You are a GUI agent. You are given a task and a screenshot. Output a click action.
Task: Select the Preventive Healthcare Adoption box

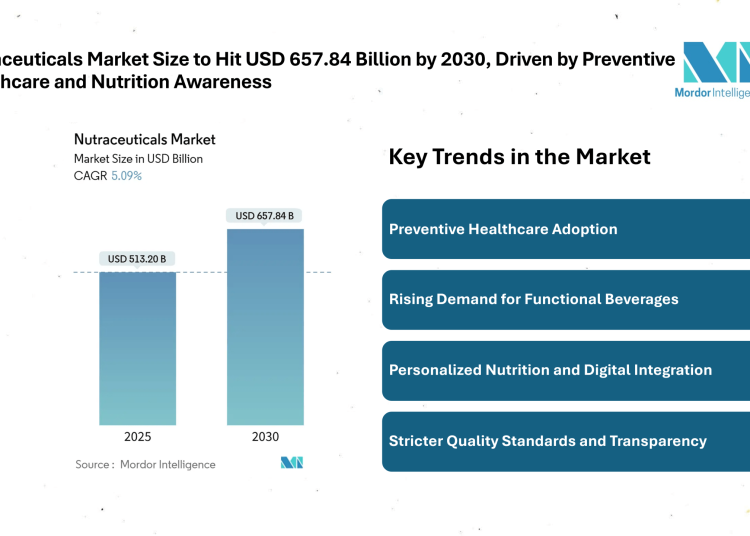point(566,229)
